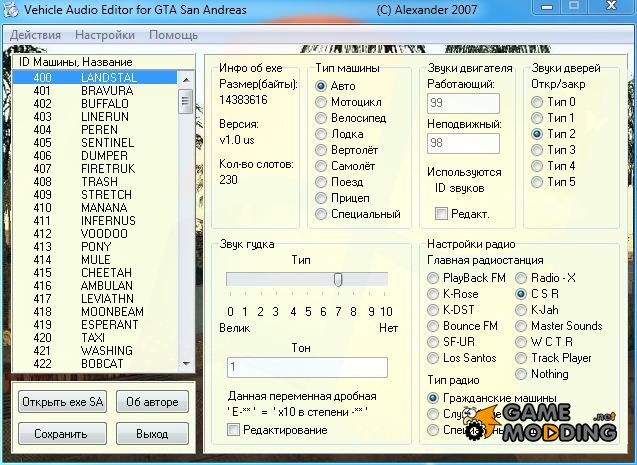Click the vehicle list scroll up arrow
Image resolution: width=637 pixels, height=465 pixels.
point(186,80)
